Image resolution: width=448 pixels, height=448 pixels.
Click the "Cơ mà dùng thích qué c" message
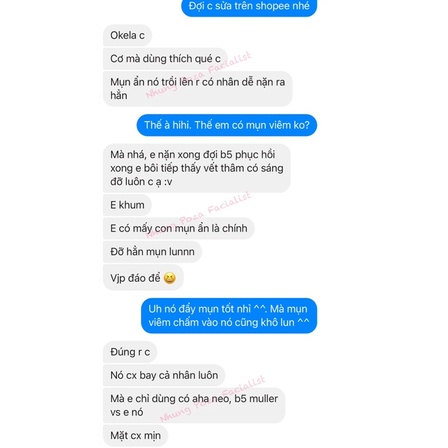[165, 59]
